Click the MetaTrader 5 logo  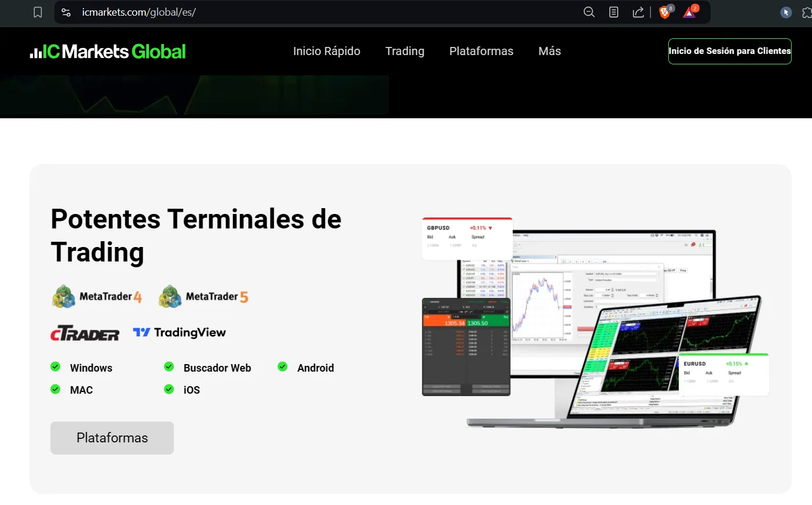click(203, 296)
